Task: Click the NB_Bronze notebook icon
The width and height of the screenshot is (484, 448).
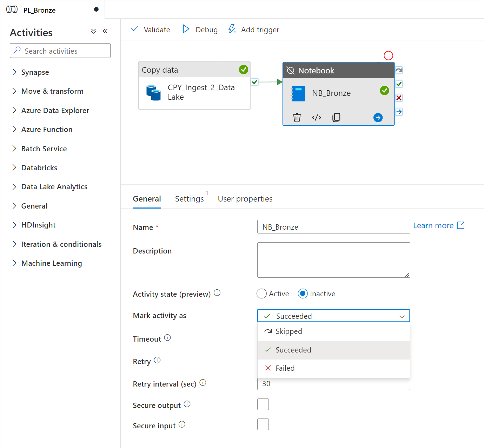Action: coord(298,94)
